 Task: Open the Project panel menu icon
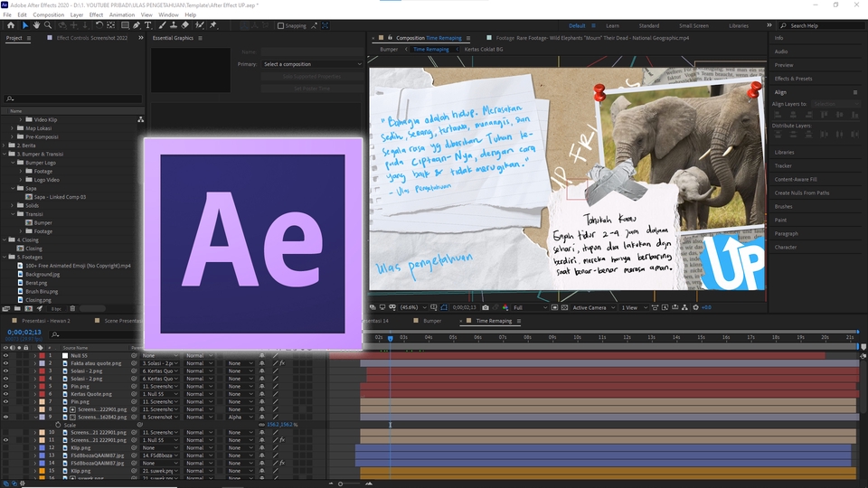(29, 38)
